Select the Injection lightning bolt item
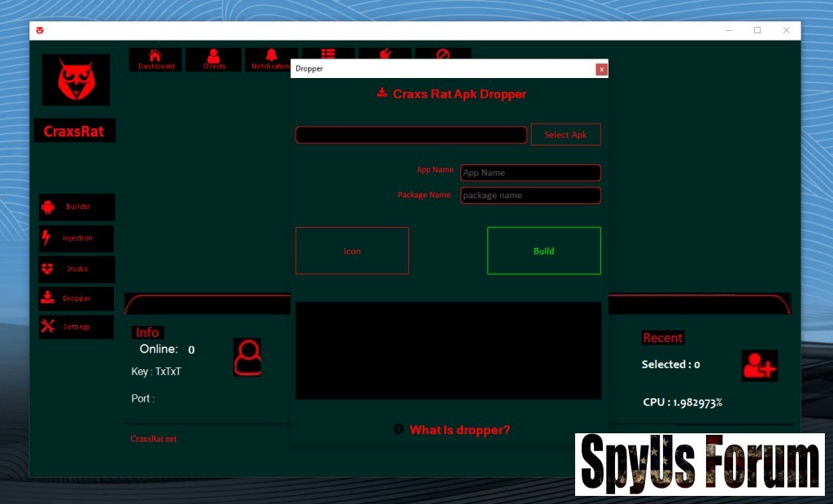 pyautogui.click(x=76, y=238)
